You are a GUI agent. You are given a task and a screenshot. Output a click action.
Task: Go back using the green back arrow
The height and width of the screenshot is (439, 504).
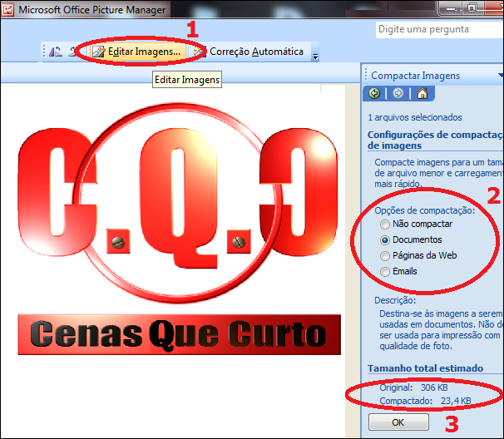click(x=374, y=93)
